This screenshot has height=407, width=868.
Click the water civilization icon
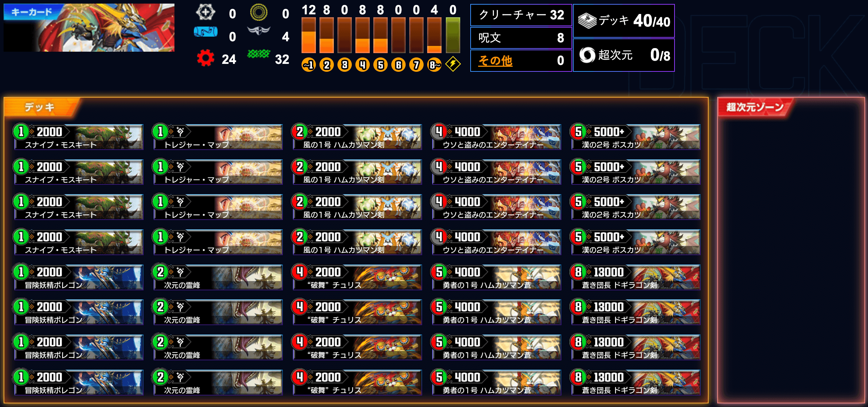tap(206, 32)
